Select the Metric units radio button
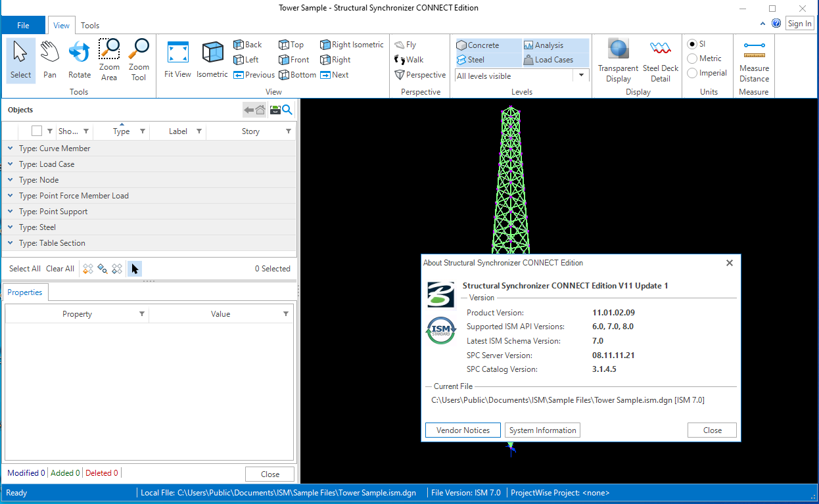 tap(692, 58)
